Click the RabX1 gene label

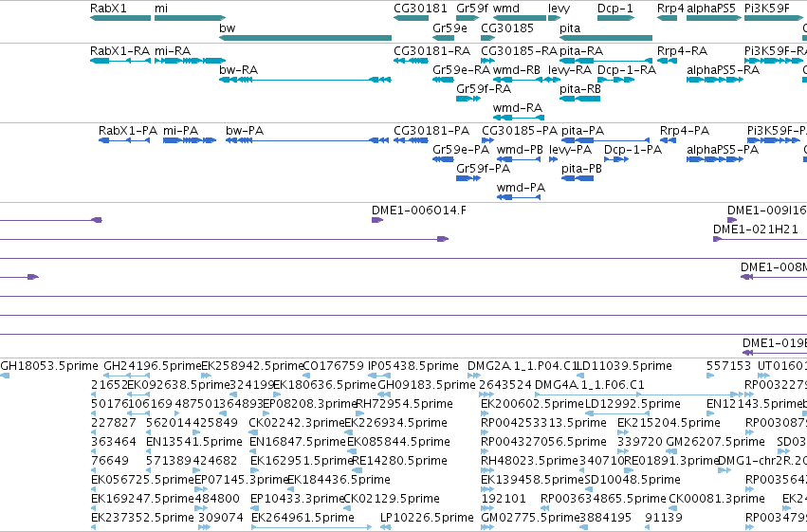point(108,9)
